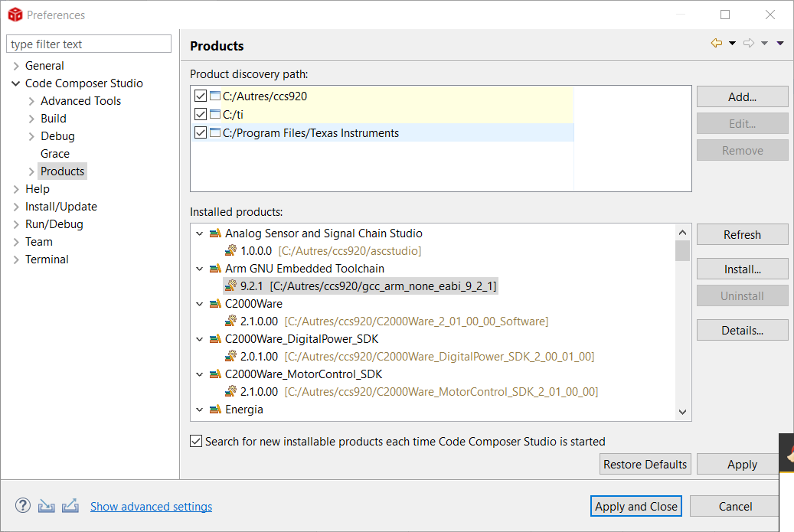Click the C2000Ware_DigitalPower_SDK product icon

tap(216, 338)
